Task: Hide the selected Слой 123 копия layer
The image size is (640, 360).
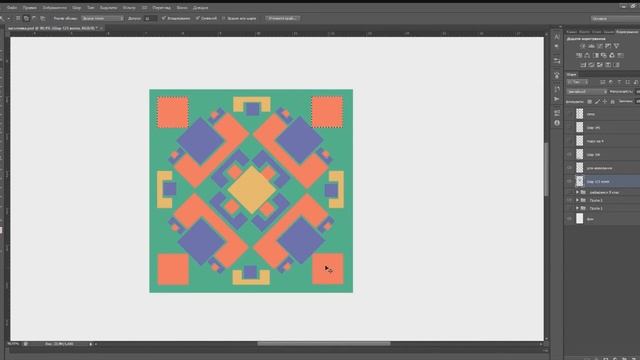Action: coord(569,181)
